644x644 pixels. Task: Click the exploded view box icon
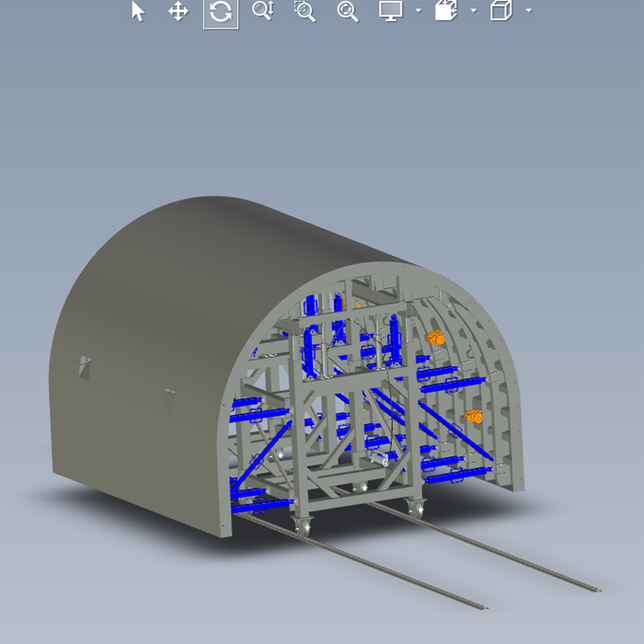tap(446, 10)
